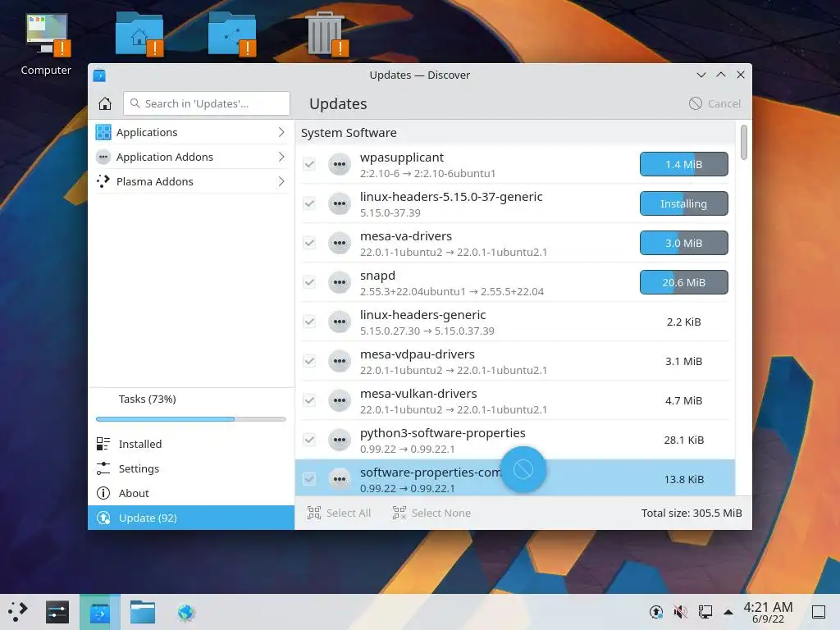This screenshot has width=840, height=630.
Task: Open the Applications category
Action: click(191, 132)
